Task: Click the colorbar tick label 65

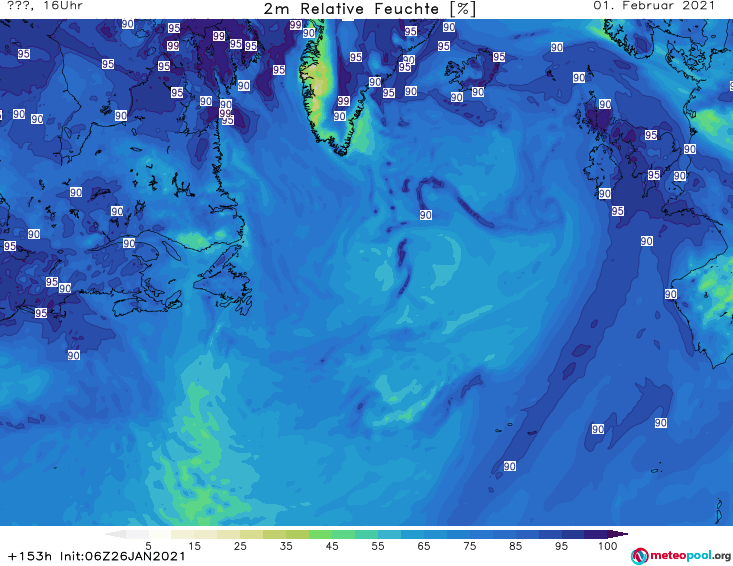Action: tap(424, 546)
